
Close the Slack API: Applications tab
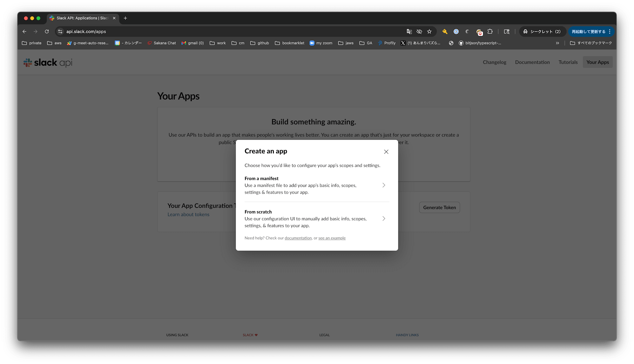114,18
